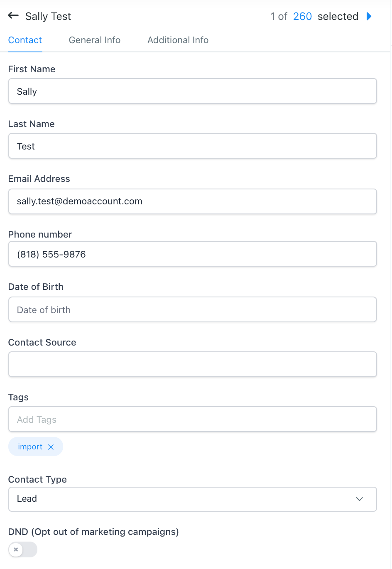The width and height of the screenshot is (392, 569).
Task: Switch to the General Info tab
Action: pyautogui.click(x=95, y=40)
